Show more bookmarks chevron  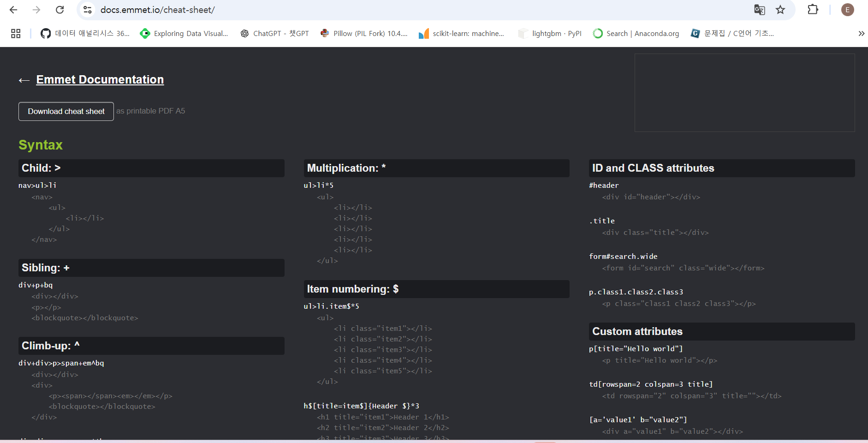(861, 33)
